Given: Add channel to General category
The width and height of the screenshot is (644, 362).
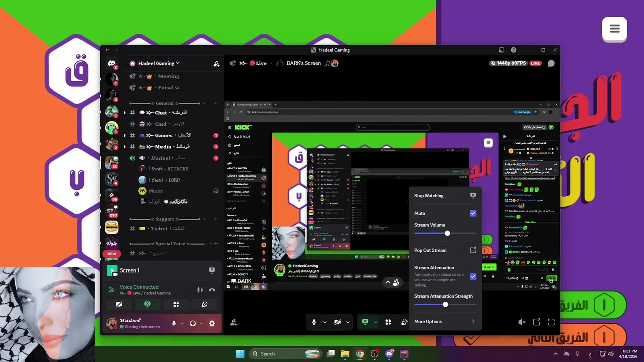Looking at the screenshot, I should [216, 103].
